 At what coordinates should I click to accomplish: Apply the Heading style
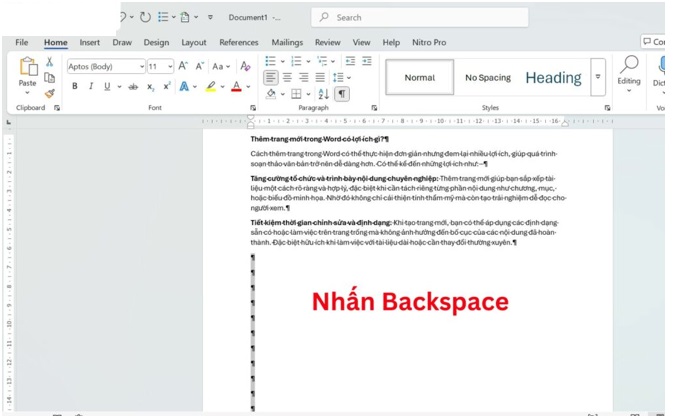[x=554, y=78]
